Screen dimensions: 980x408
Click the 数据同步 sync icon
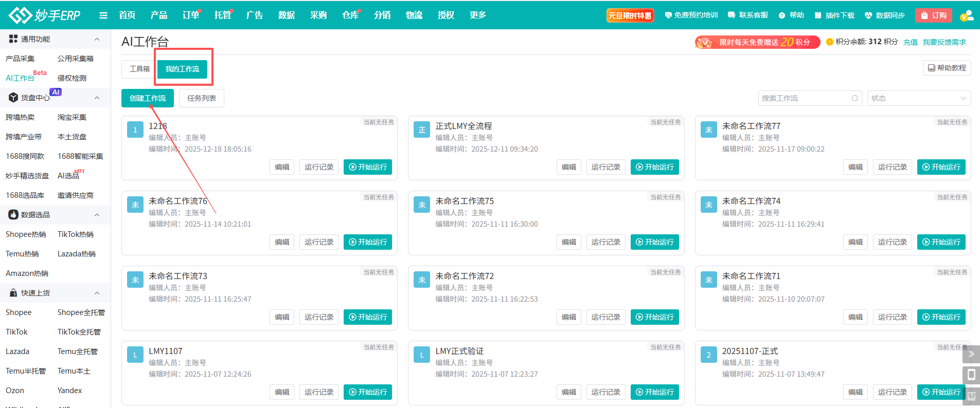[868, 15]
